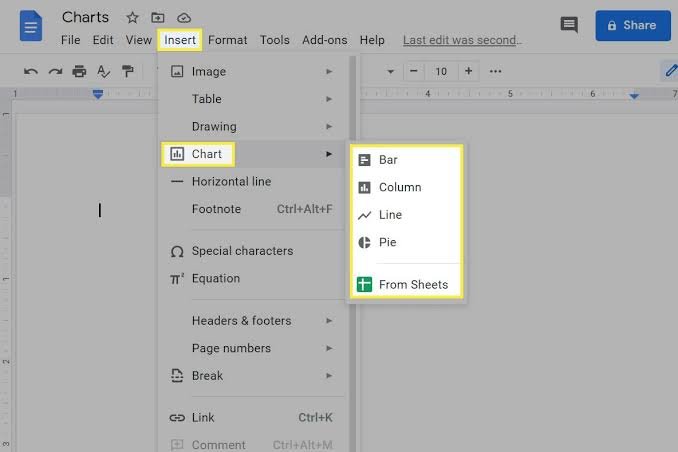Click the Insert menu
This screenshot has height=452, width=678.
[180, 40]
